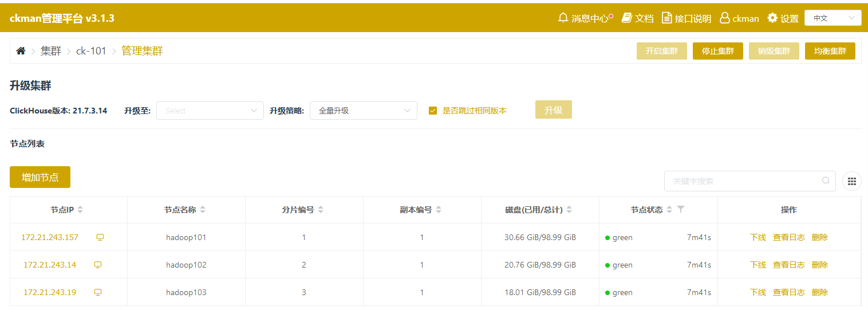Click the 停止集群 button

point(718,51)
